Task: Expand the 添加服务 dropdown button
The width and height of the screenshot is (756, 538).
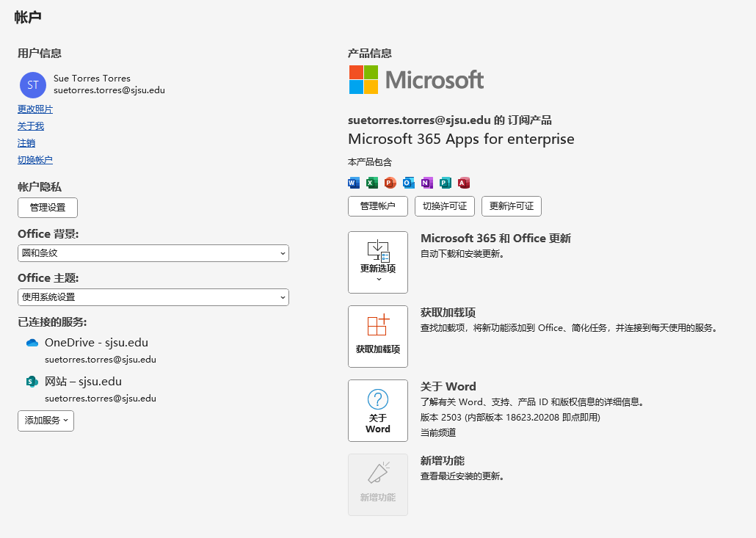Action: tap(46, 421)
